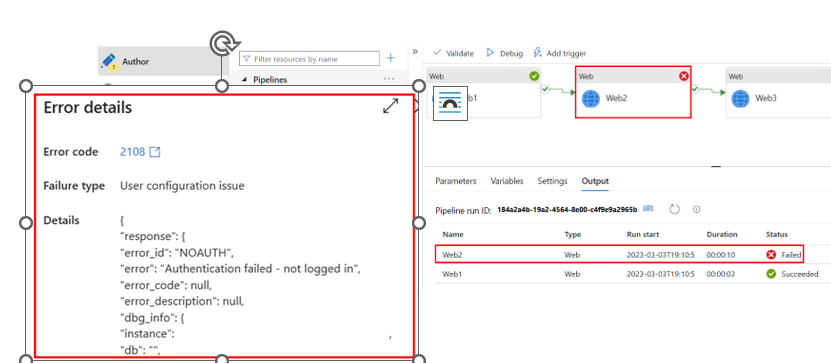831x363 pixels.
Task: Click the Pipeline run ID value text
Action: click(x=567, y=209)
